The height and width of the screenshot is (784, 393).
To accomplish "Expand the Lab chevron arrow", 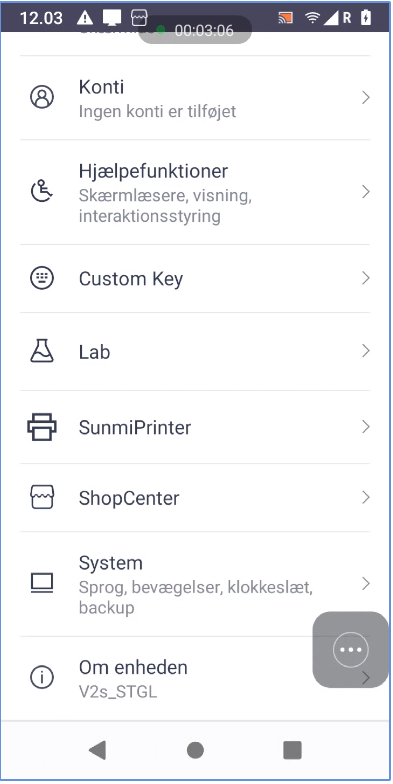I will [366, 351].
